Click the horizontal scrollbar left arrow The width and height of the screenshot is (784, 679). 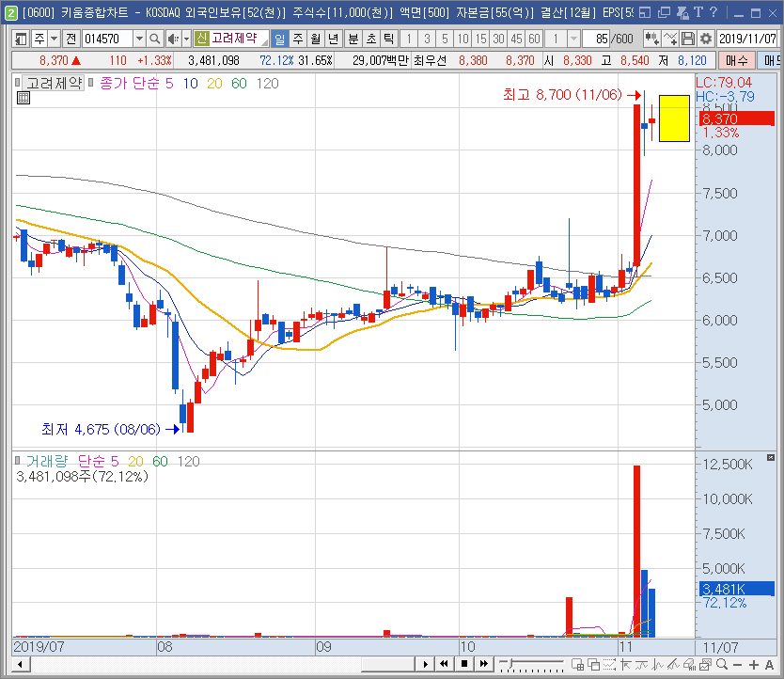pyautogui.click(x=21, y=665)
